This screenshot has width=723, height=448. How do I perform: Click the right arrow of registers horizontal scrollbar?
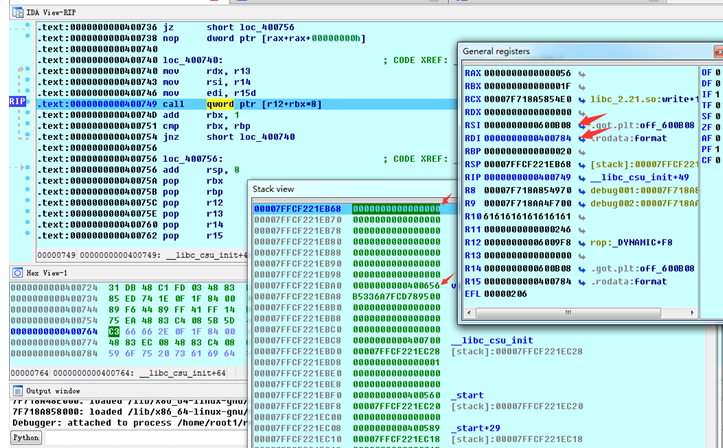click(x=692, y=312)
